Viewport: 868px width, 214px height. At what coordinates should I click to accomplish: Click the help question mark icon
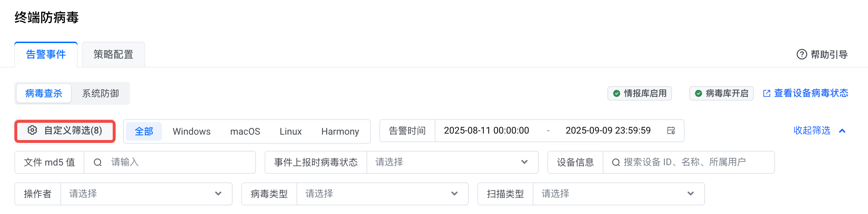(x=802, y=54)
